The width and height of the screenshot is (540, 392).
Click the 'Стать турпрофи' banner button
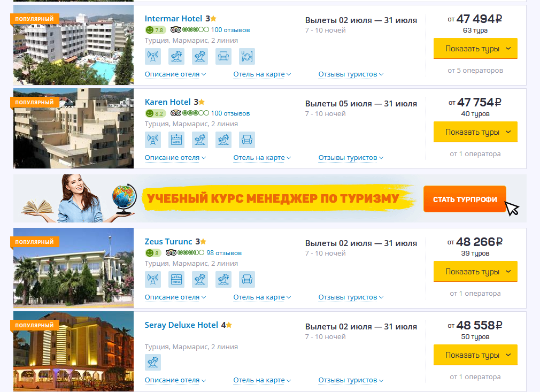[465, 199]
